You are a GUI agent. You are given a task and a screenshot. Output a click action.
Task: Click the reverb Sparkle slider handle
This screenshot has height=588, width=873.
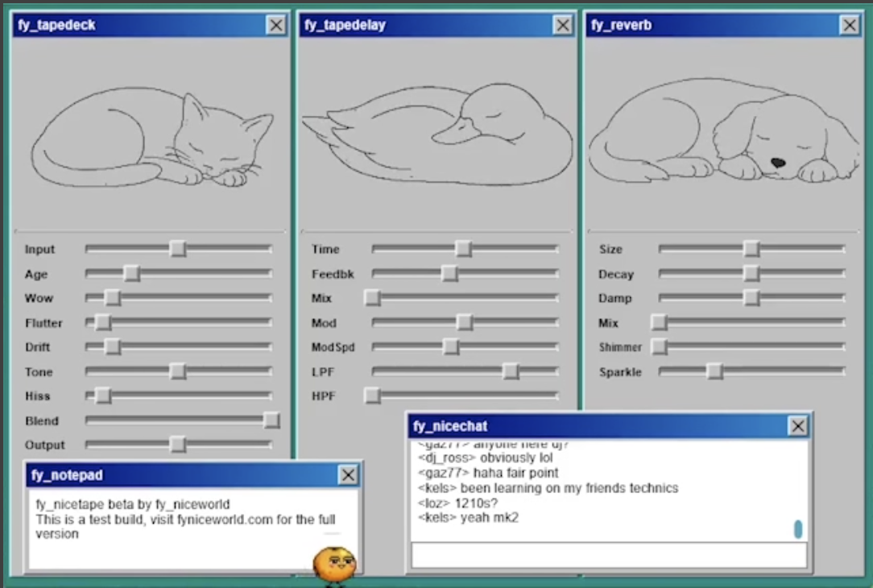714,371
